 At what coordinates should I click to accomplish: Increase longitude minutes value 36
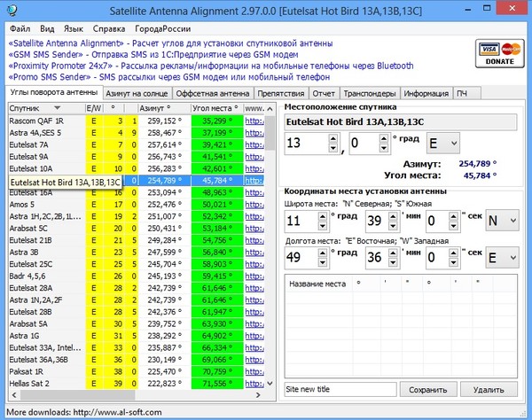pos(393,253)
